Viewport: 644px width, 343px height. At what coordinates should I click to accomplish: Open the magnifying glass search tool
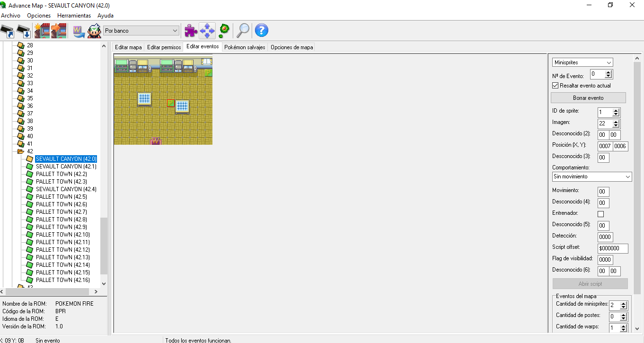click(x=243, y=31)
